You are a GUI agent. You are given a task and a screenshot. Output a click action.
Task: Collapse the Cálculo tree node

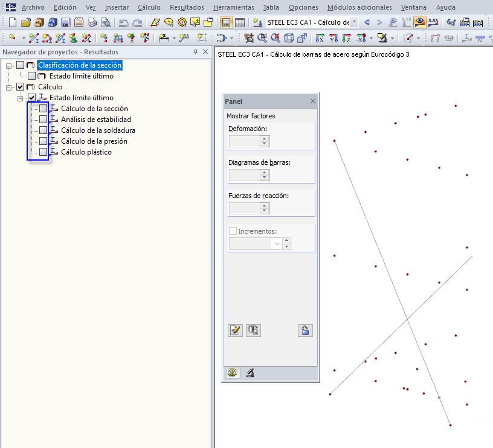9,88
